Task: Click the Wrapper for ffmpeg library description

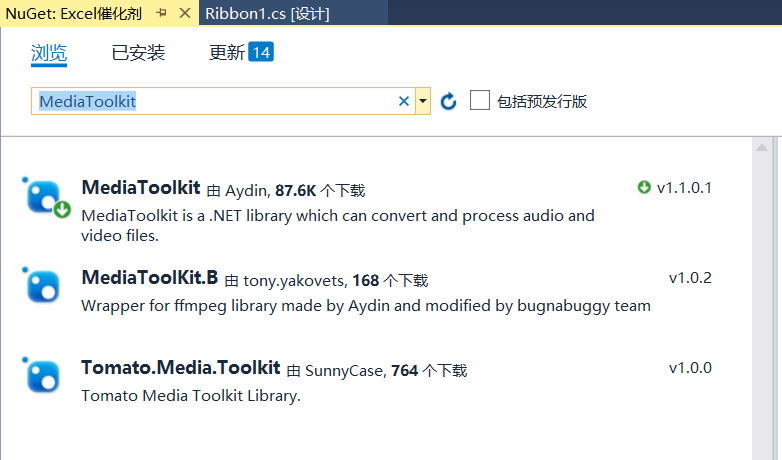Action: pos(366,306)
